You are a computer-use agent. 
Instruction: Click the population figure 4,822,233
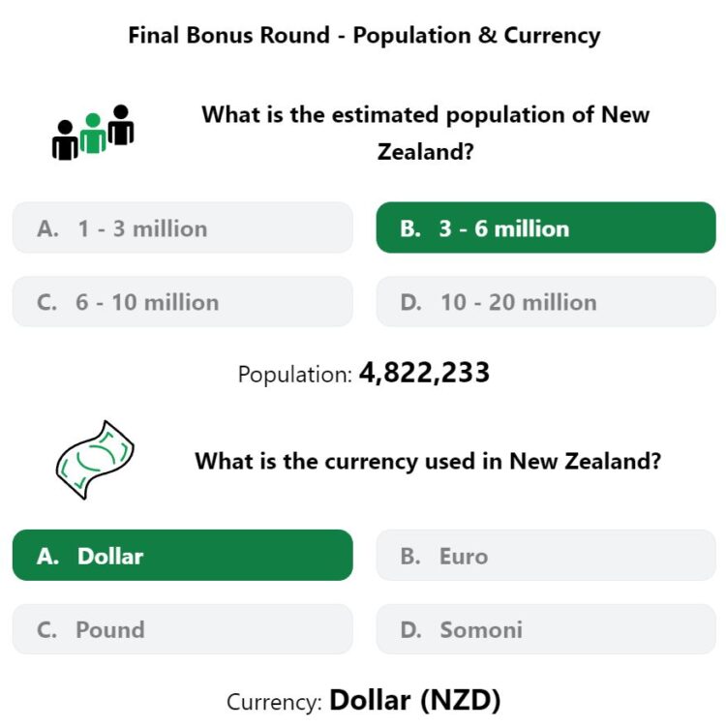424,373
